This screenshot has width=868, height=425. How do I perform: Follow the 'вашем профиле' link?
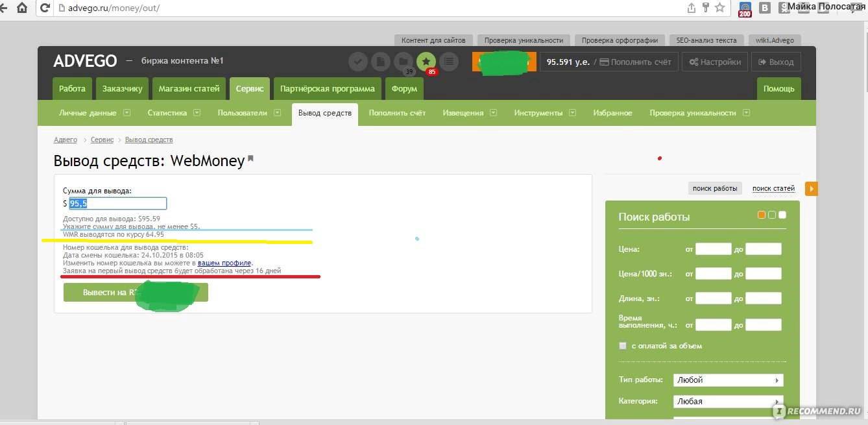(224, 263)
